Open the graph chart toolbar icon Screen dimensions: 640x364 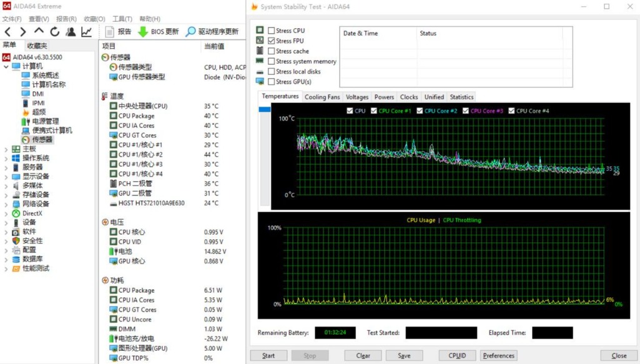coord(86,32)
